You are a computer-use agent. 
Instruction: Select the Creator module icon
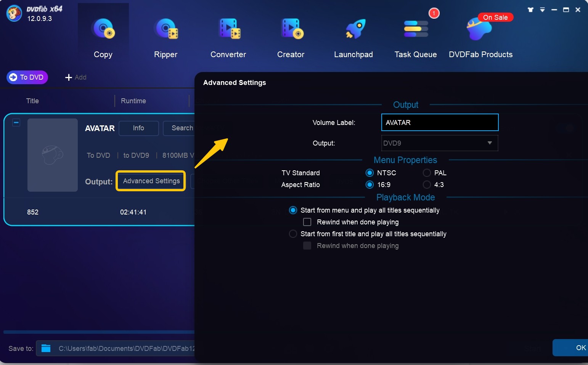pyautogui.click(x=291, y=30)
